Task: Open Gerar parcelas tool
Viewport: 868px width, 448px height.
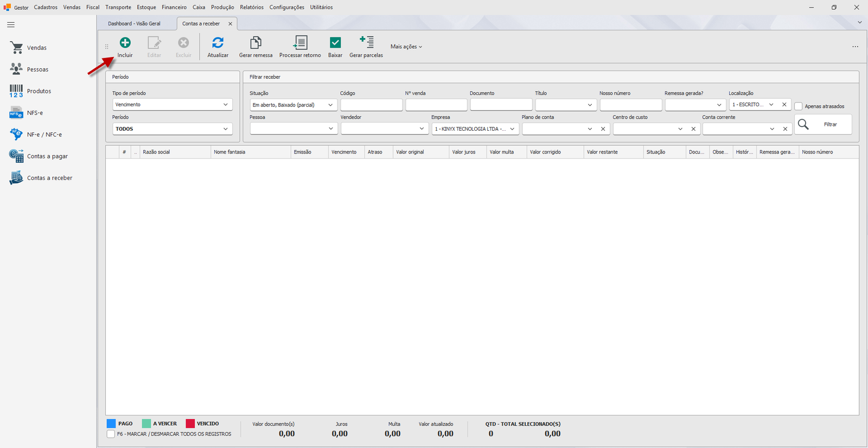Action: click(x=366, y=47)
